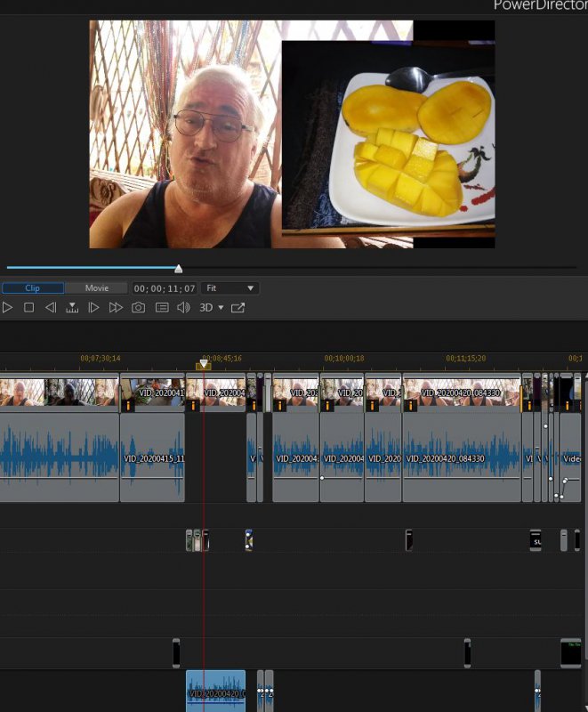Select the VID_20200415_11 audio waveform clip
588x712 pixels.
coord(152,457)
